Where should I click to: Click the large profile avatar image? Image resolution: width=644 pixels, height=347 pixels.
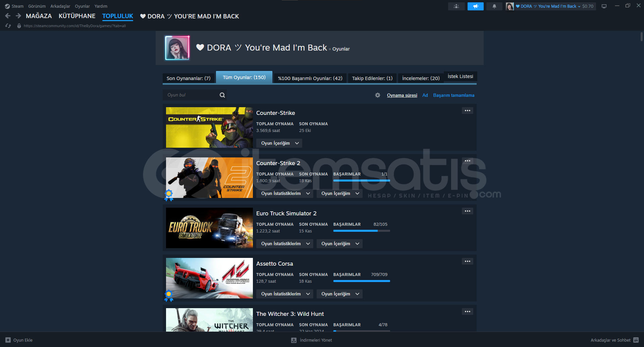[x=177, y=48]
